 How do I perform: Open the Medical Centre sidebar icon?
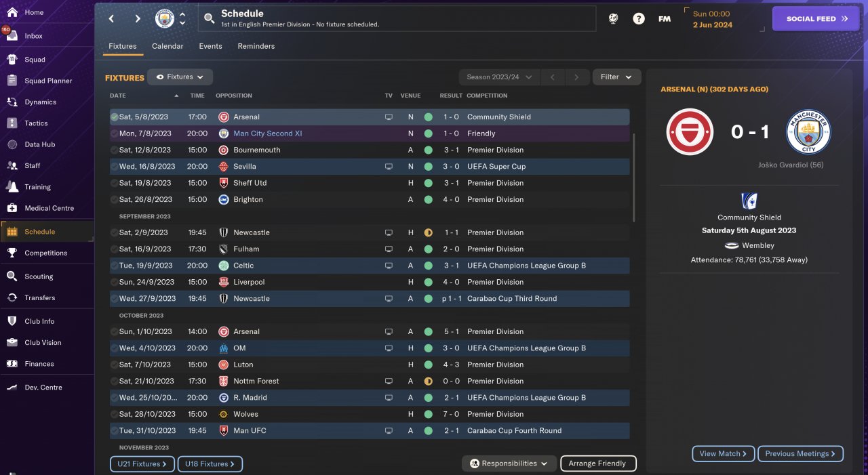click(x=12, y=208)
